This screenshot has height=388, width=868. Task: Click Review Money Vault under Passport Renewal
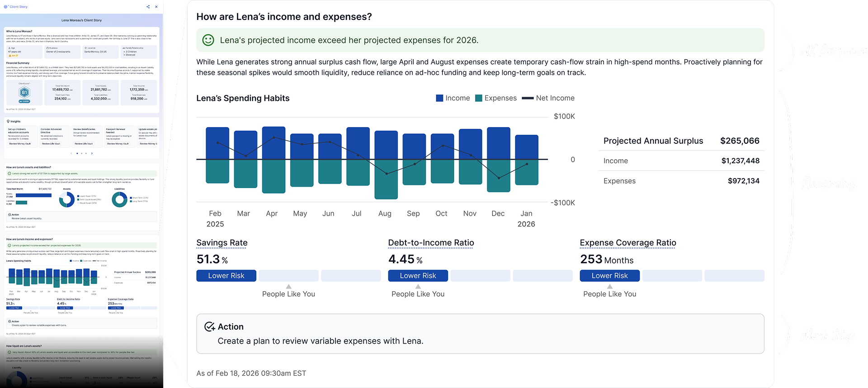click(x=118, y=144)
